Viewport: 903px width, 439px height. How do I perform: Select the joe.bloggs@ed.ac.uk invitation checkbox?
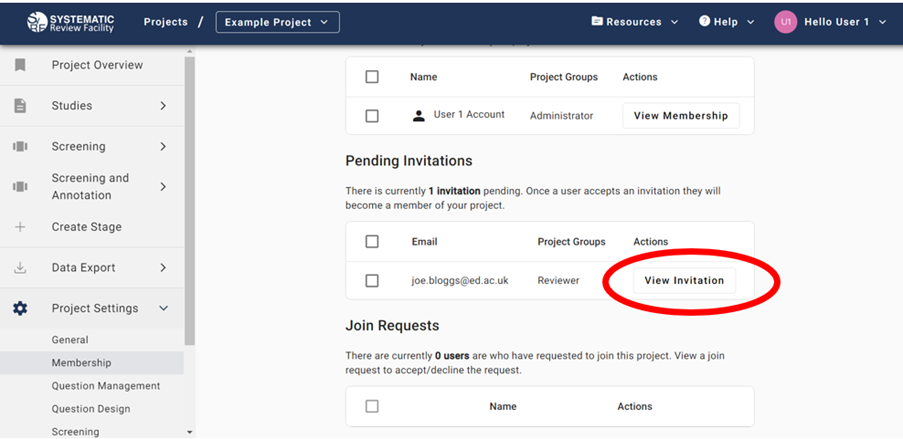372,281
